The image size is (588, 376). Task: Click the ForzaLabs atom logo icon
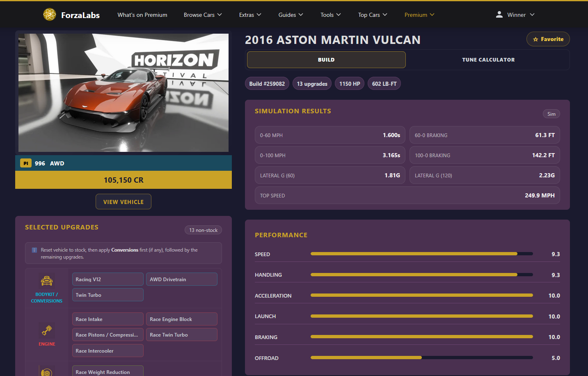(x=50, y=15)
